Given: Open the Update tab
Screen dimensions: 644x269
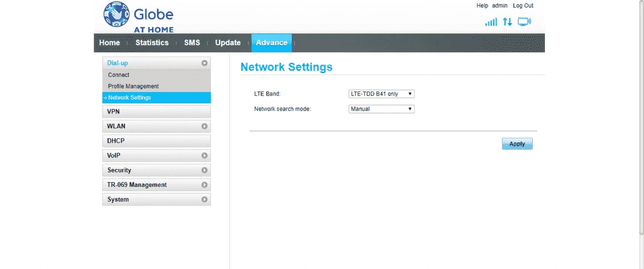Looking at the screenshot, I should pyautogui.click(x=228, y=43).
